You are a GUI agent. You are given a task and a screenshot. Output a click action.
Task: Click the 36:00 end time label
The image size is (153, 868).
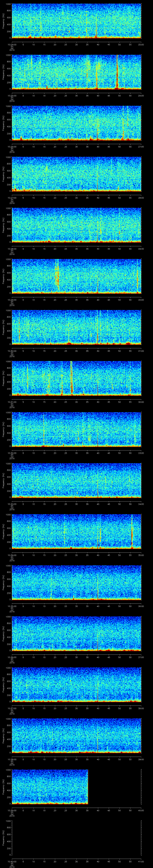tap(141, 606)
